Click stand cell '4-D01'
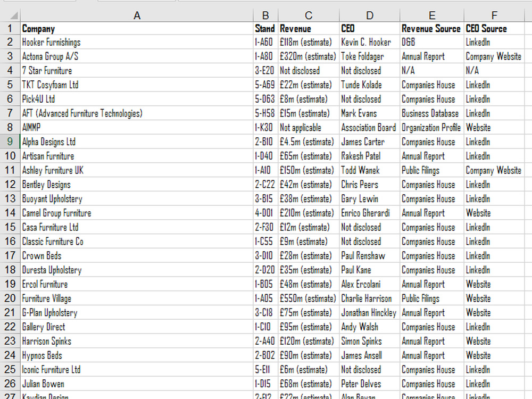Screen dimensions: 532x399 (265, 213)
